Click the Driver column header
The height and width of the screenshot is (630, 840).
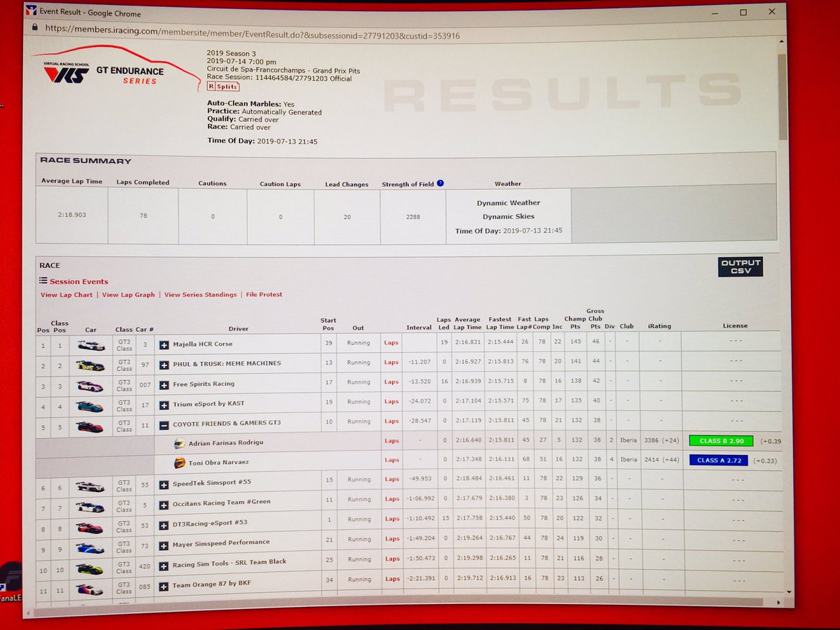pos(238,328)
